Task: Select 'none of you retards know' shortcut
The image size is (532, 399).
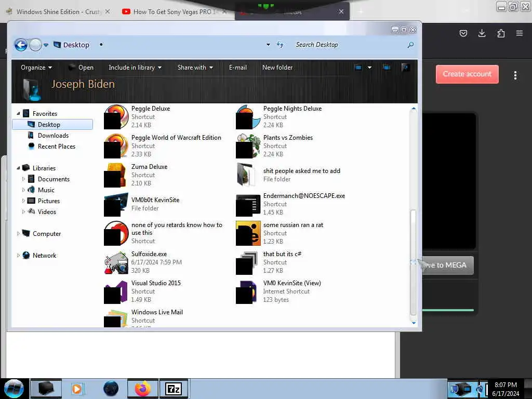Action: point(164,233)
